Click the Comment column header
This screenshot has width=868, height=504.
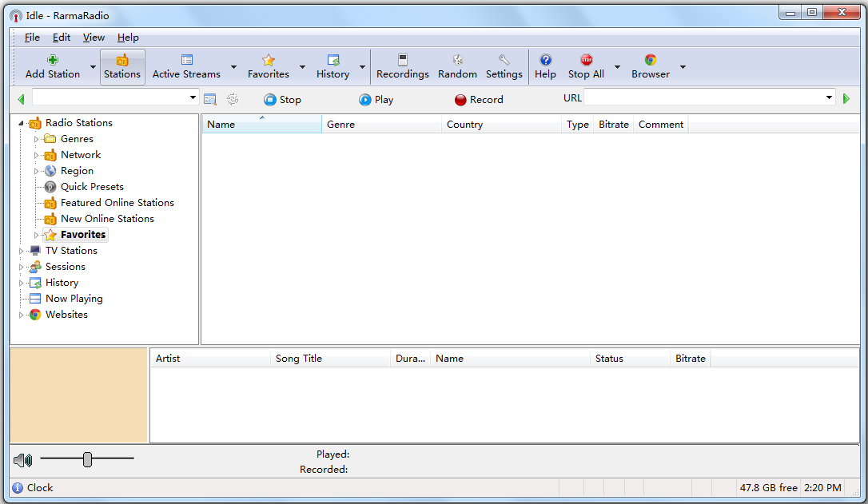click(661, 125)
